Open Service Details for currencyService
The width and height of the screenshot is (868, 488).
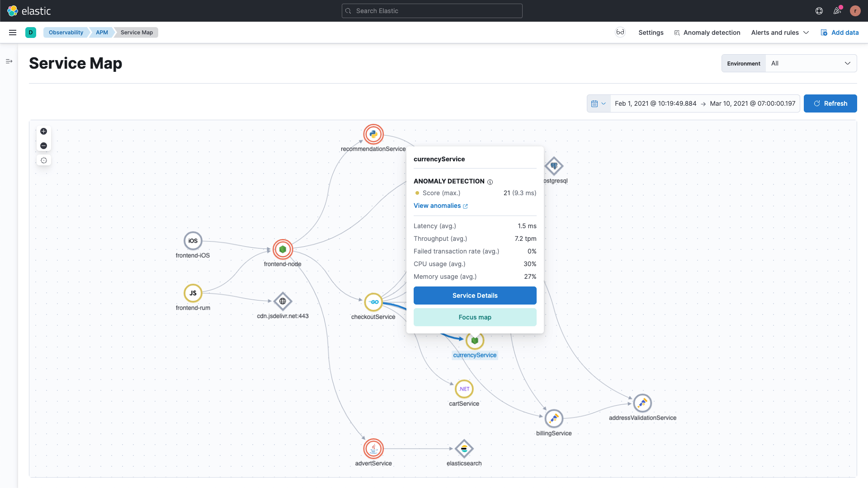tap(475, 296)
